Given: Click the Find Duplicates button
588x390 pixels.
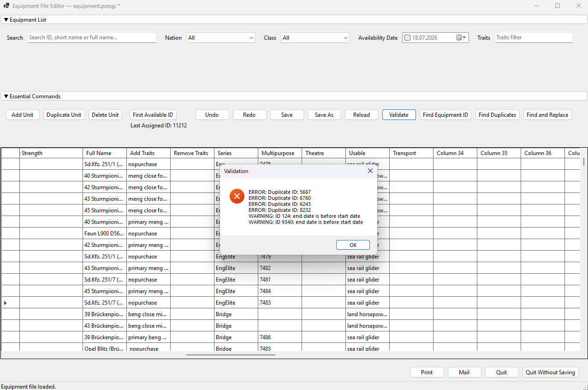Looking at the screenshot, I should tap(498, 115).
